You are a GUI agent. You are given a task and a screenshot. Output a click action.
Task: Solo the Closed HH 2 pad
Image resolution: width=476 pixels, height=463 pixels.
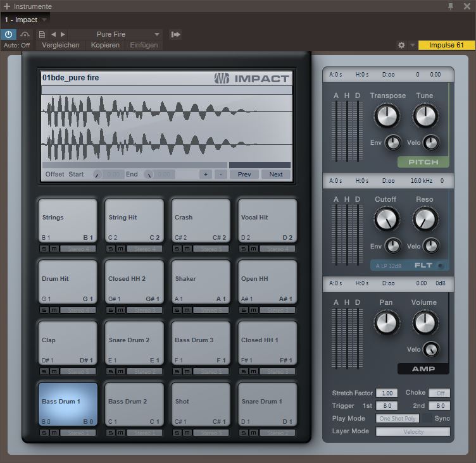tap(111, 310)
